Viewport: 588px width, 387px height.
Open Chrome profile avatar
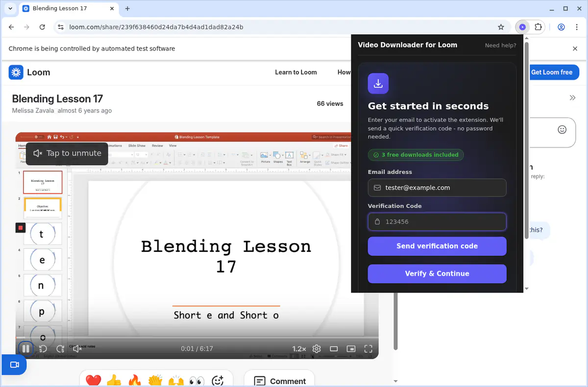point(562,27)
